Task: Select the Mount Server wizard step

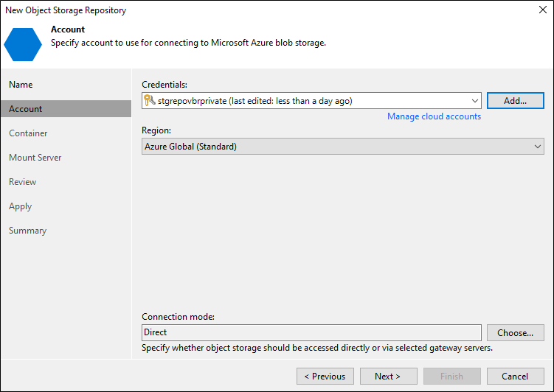Action: click(35, 158)
